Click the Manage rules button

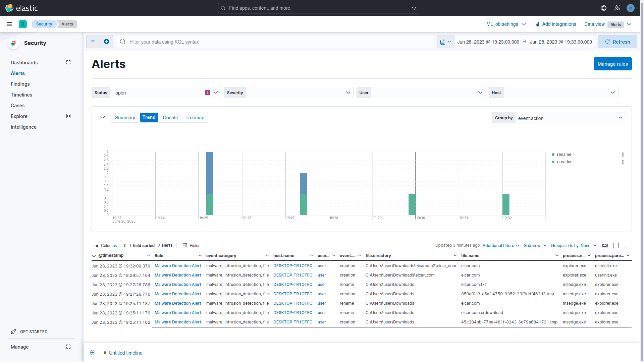pos(612,64)
